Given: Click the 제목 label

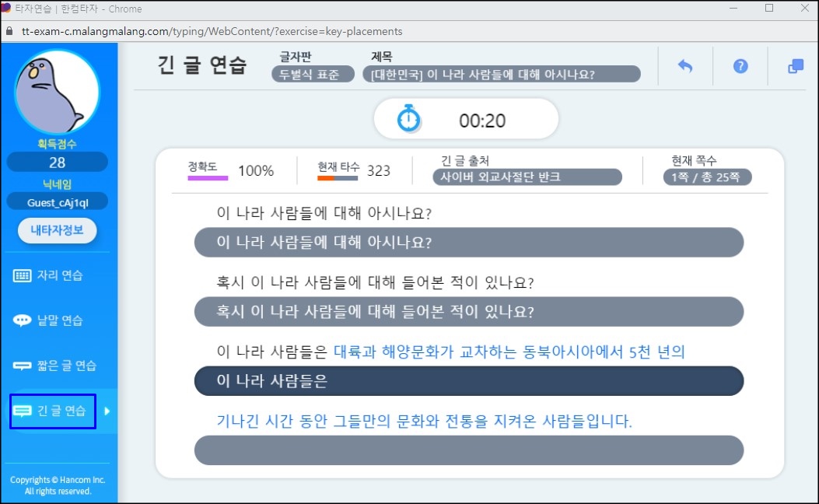Looking at the screenshot, I should tap(381, 57).
